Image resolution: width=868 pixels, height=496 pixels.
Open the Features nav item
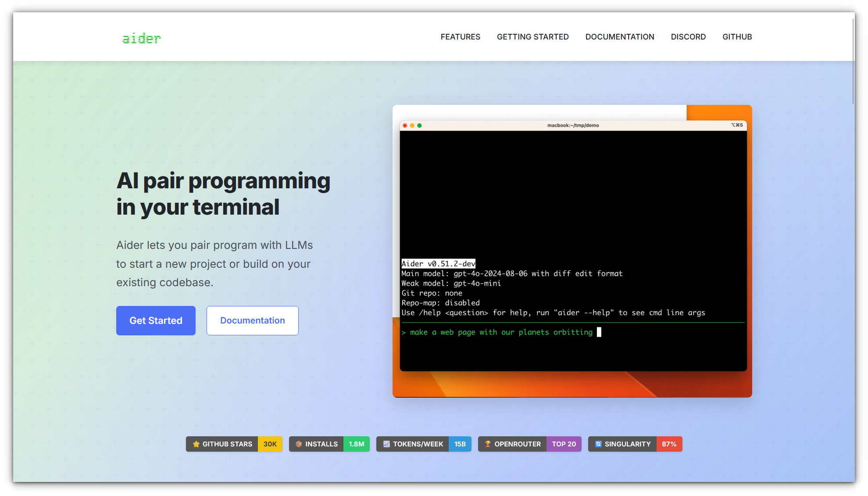460,37
